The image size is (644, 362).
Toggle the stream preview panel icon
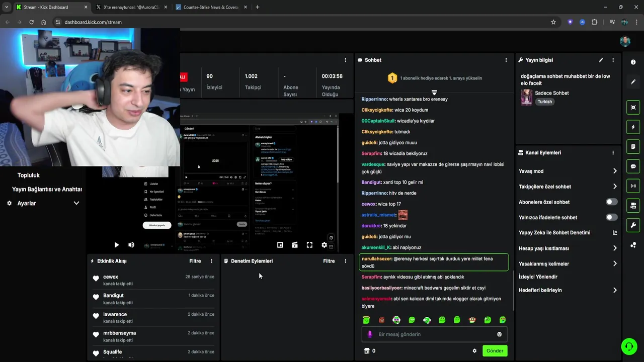click(x=633, y=107)
